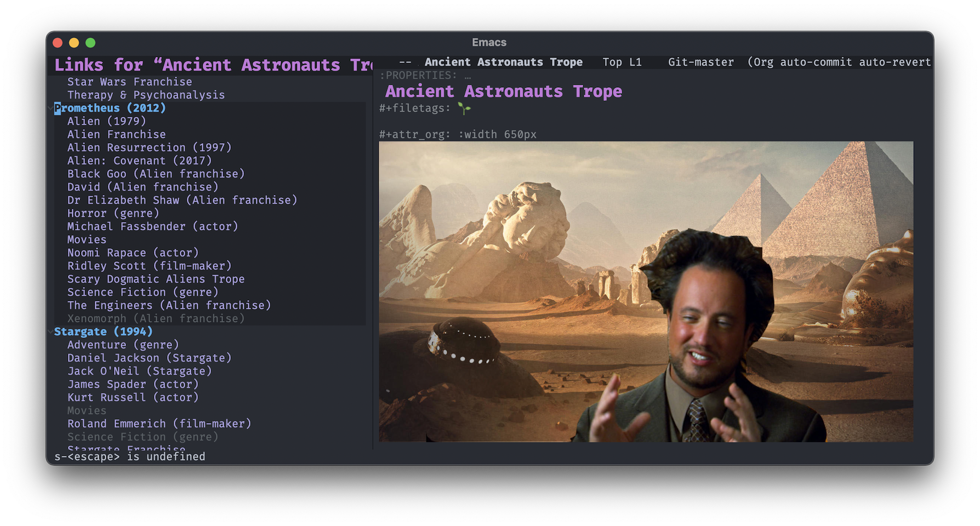Image resolution: width=980 pixels, height=526 pixels.
Task: Open the Alien (1979) link
Action: click(107, 121)
